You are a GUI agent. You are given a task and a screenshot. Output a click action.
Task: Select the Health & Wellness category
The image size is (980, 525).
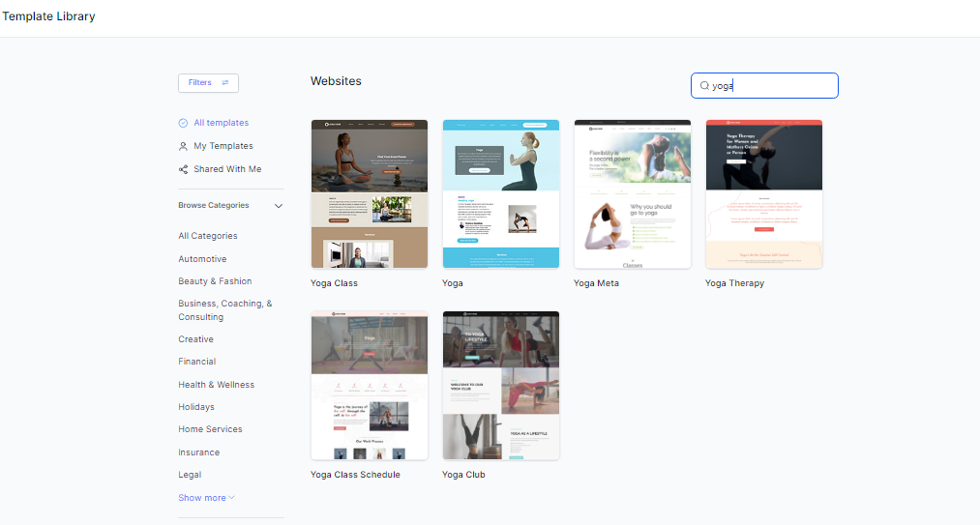(x=216, y=385)
